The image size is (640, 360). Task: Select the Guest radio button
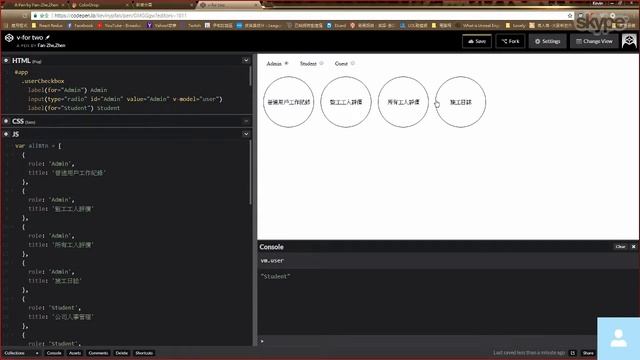pyautogui.click(x=353, y=63)
